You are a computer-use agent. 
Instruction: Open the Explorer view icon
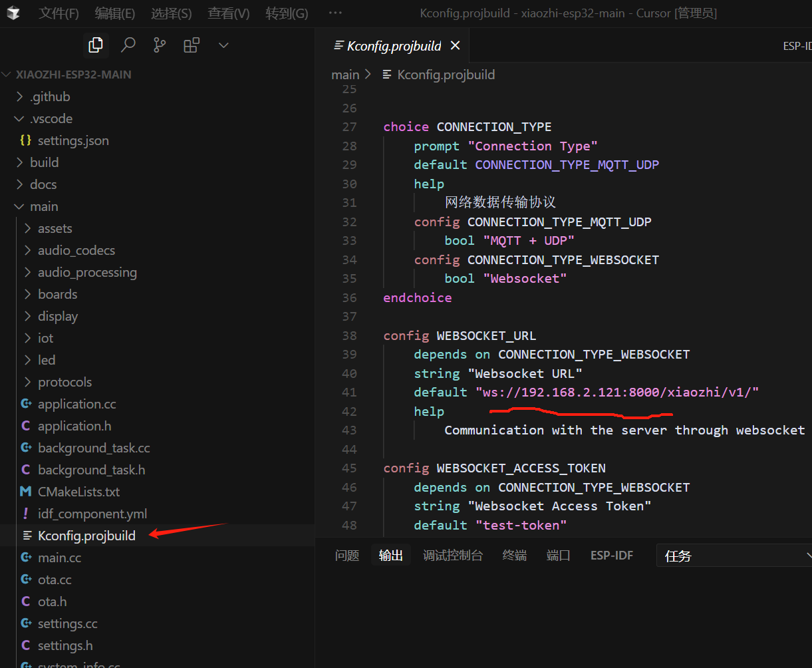[96, 45]
